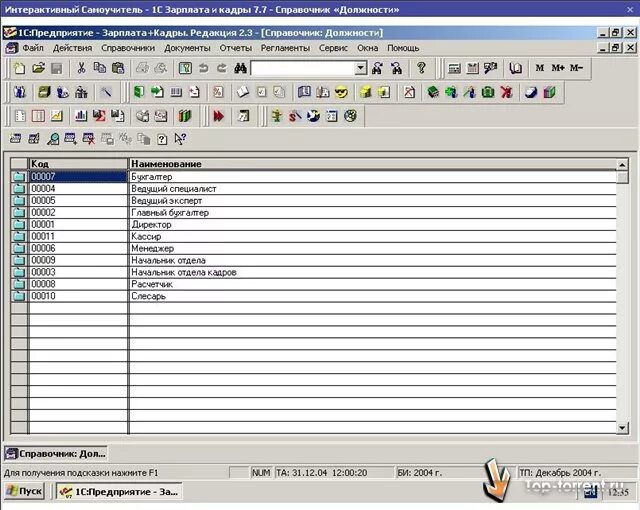Click the magnifier search-row icon
The image size is (640, 510).
[x=53, y=139]
